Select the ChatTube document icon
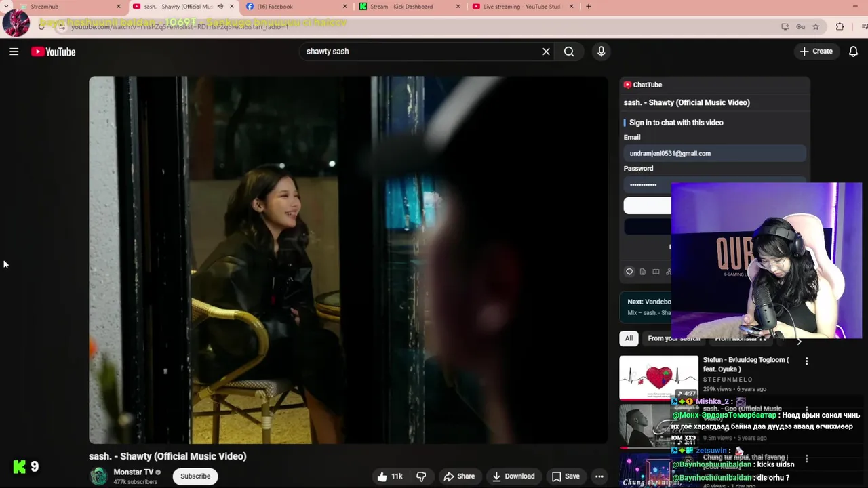This screenshot has height=488, width=868. [x=643, y=272]
